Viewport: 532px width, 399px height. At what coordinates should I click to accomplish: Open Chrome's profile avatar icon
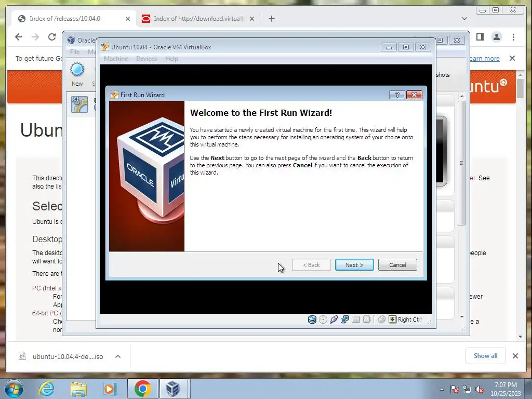click(x=497, y=37)
